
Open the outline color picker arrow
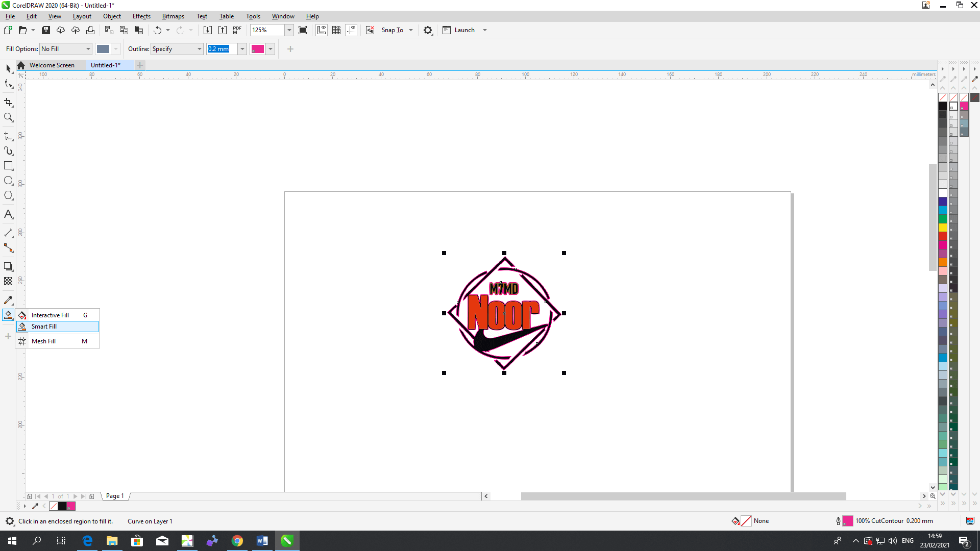coord(271,49)
